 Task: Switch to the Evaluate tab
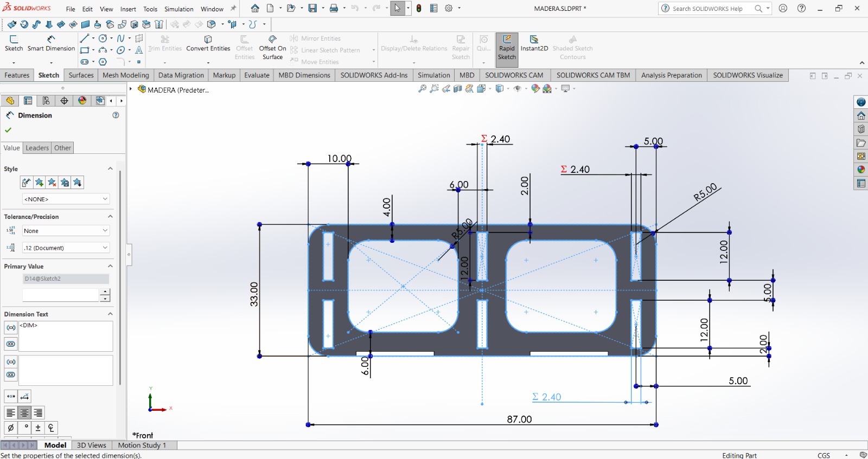coord(257,75)
